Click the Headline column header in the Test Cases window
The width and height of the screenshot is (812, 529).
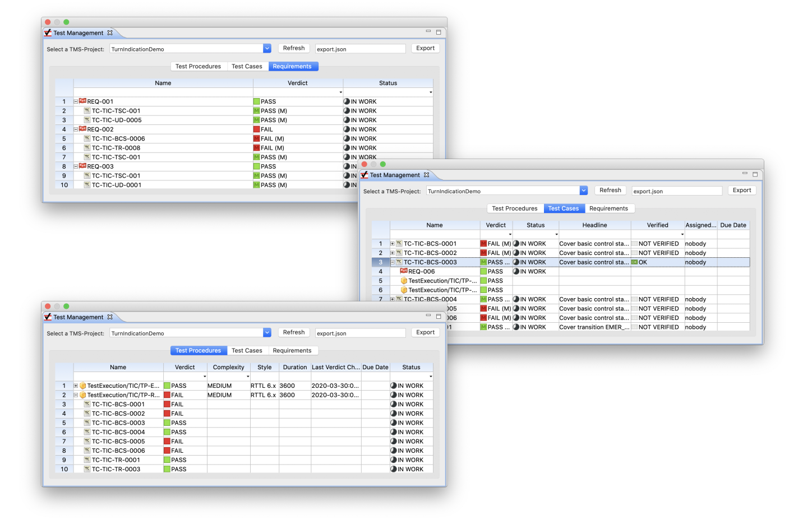594,225
